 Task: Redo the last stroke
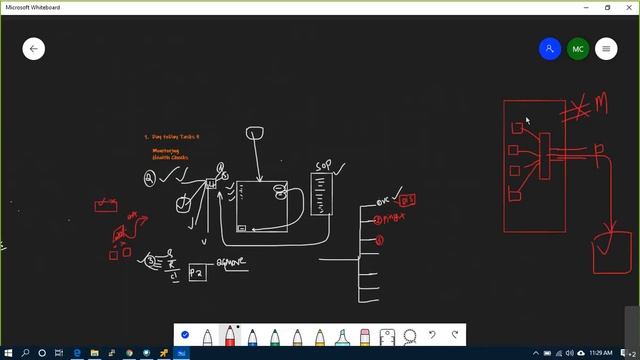tap(455, 335)
